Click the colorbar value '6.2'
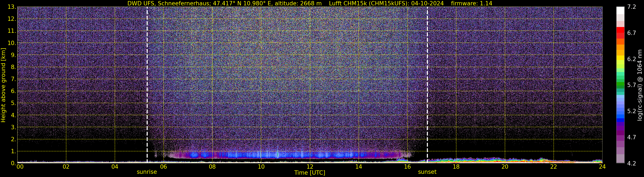Viewport: 644px width, 177px height. 632,59
